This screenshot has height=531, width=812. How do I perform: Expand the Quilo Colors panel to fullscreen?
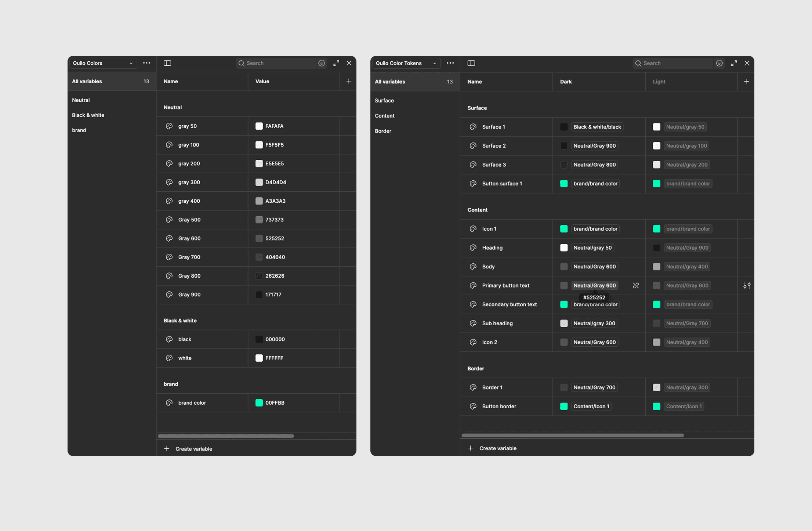[x=336, y=63]
